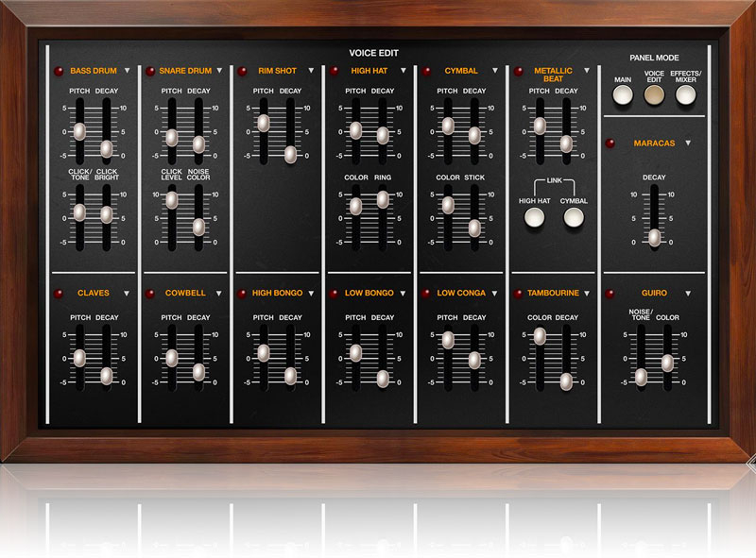Click the Maracas Decay slider handle
Screen dimensions: 756x558
653,236
